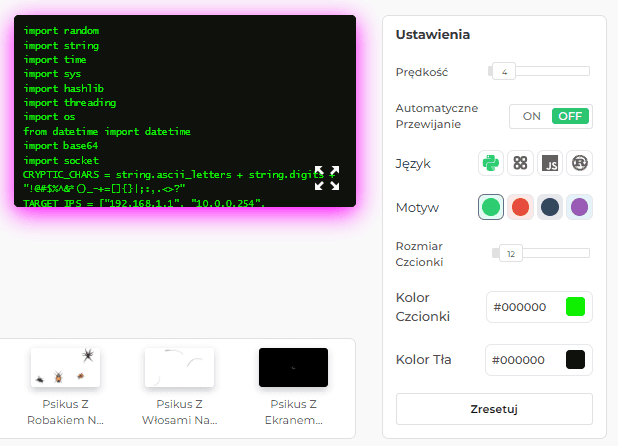The width and height of the screenshot is (618, 446).
Task: Open the 'Psikus Z Robakiem N...' link text
Action: point(65,412)
